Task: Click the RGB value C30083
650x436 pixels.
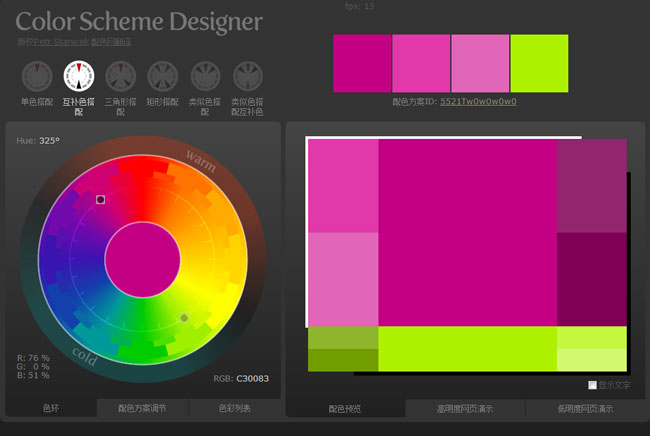Action: (x=252, y=379)
